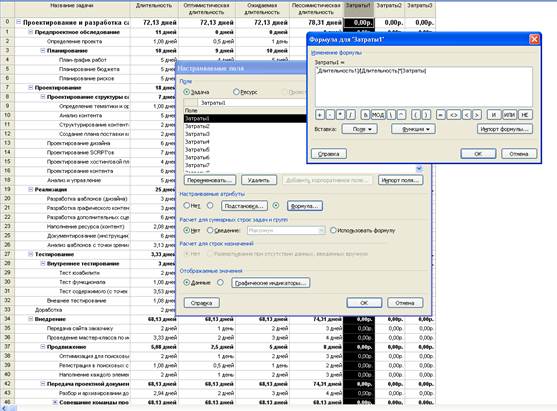557x411 pixels.
Task: Click the Длительность column header
Action: pyautogui.click(x=154, y=9)
